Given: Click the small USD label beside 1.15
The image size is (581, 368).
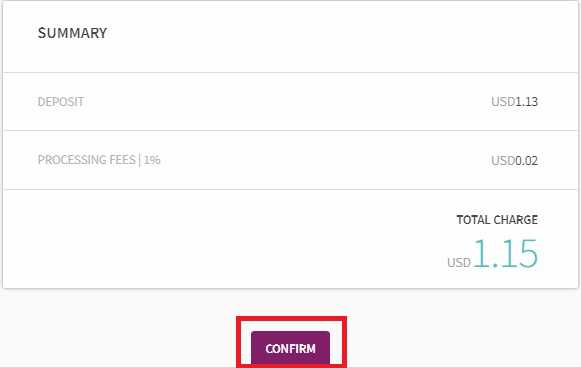Looking at the screenshot, I should tap(459, 262).
